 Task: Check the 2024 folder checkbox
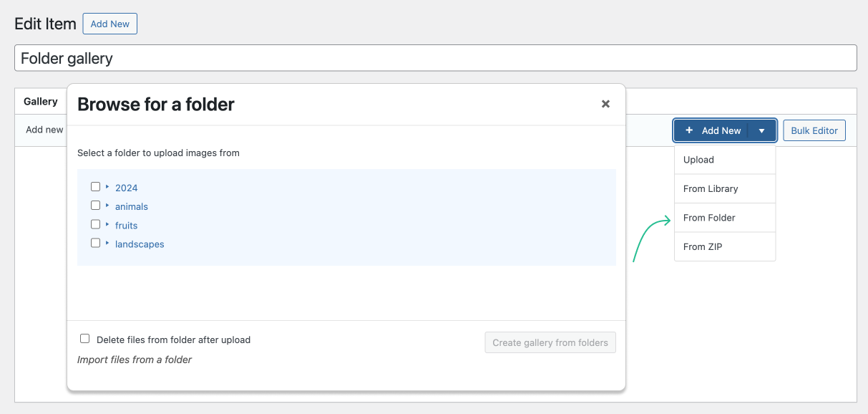click(96, 187)
